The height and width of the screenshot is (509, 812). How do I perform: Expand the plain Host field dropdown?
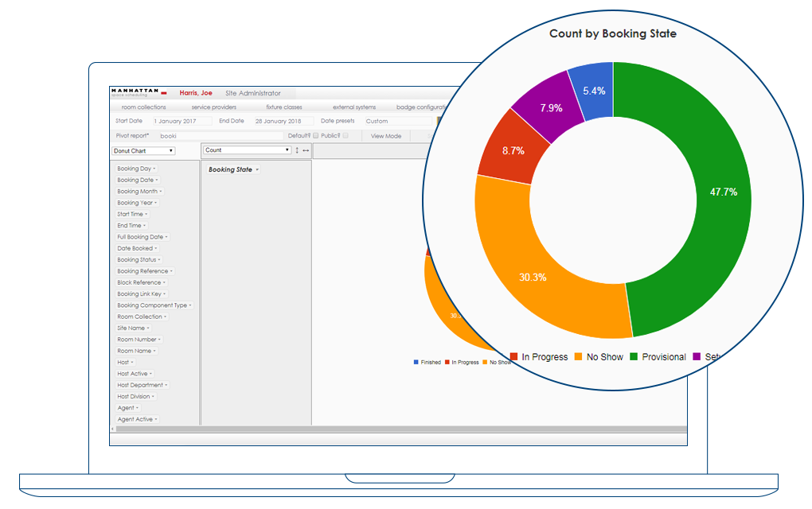tap(132, 362)
